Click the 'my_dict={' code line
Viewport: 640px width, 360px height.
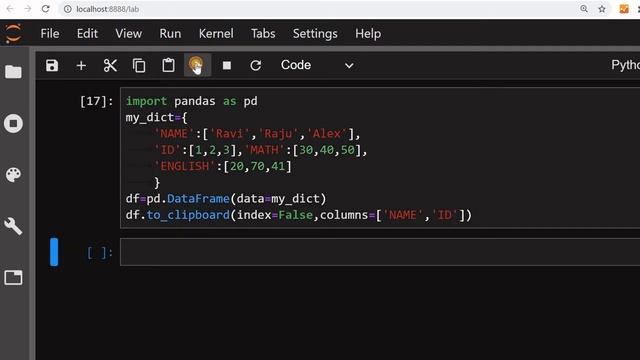[x=156, y=118]
